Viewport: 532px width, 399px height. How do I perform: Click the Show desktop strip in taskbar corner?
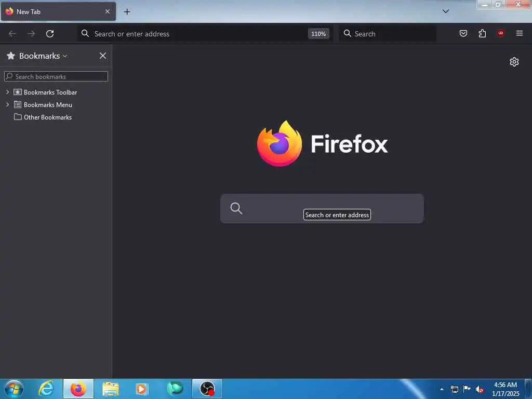tap(528, 389)
